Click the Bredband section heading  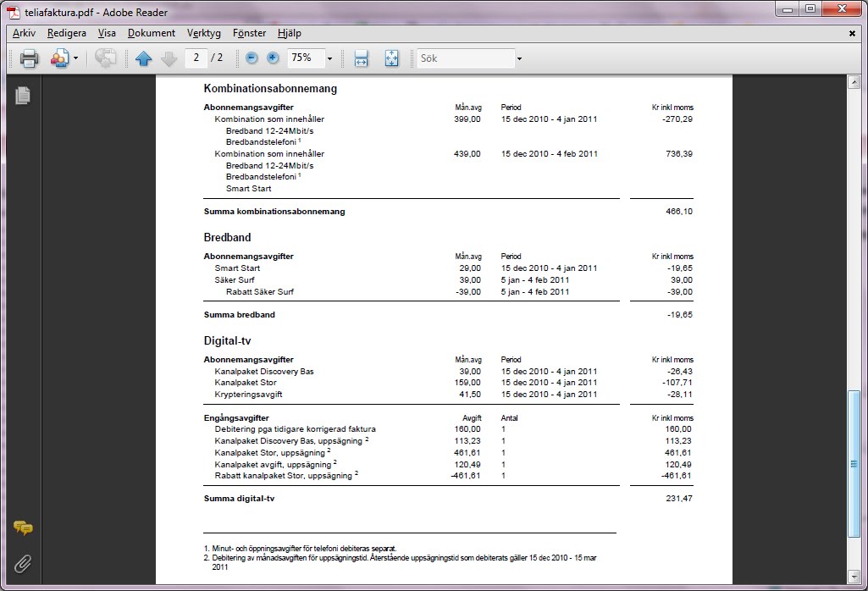(227, 237)
